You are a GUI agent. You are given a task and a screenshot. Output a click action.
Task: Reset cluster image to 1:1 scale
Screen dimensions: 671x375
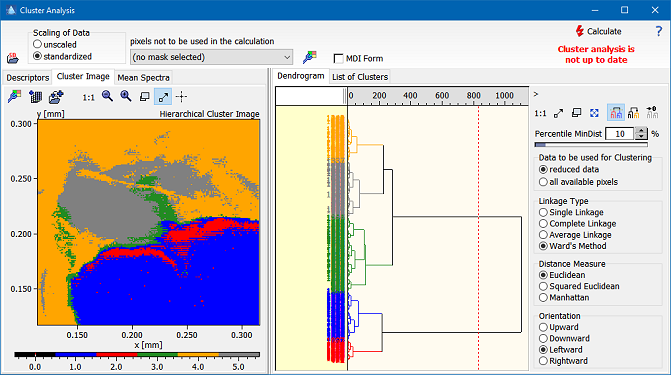(89, 98)
